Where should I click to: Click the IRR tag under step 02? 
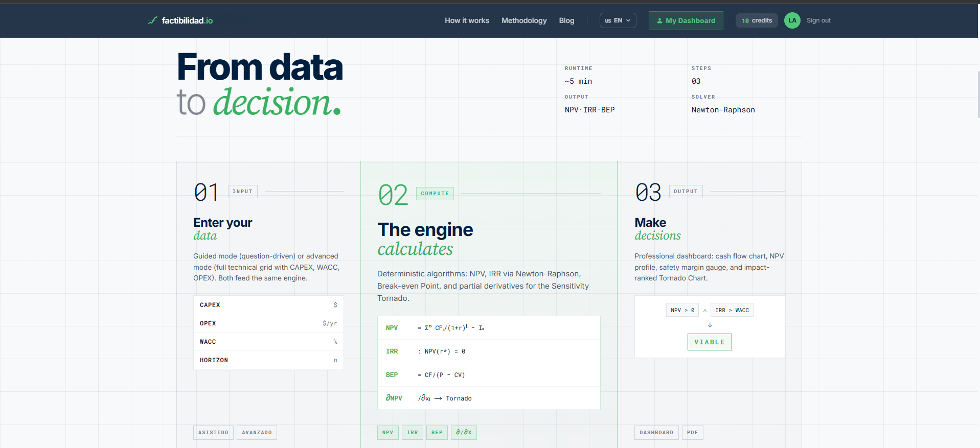click(x=412, y=433)
